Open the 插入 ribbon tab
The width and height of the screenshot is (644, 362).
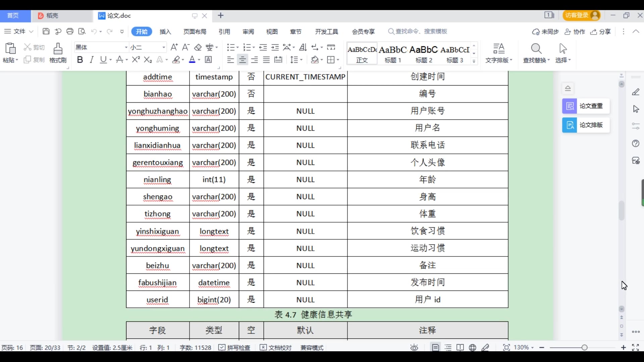(x=165, y=32)
